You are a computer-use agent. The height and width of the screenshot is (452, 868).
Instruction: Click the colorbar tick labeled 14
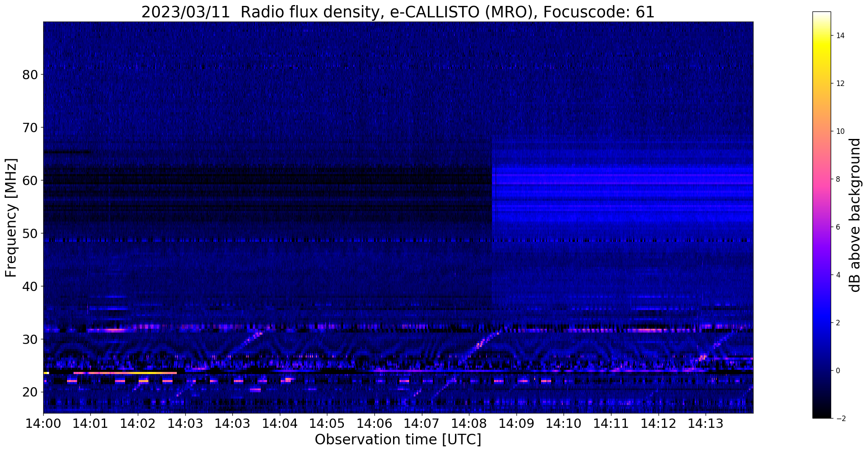(x=840, y=36)
